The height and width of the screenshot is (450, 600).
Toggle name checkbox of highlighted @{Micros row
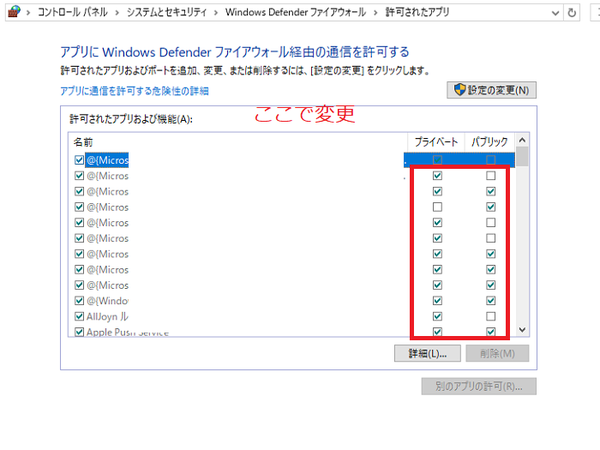(x=79, y=160)
